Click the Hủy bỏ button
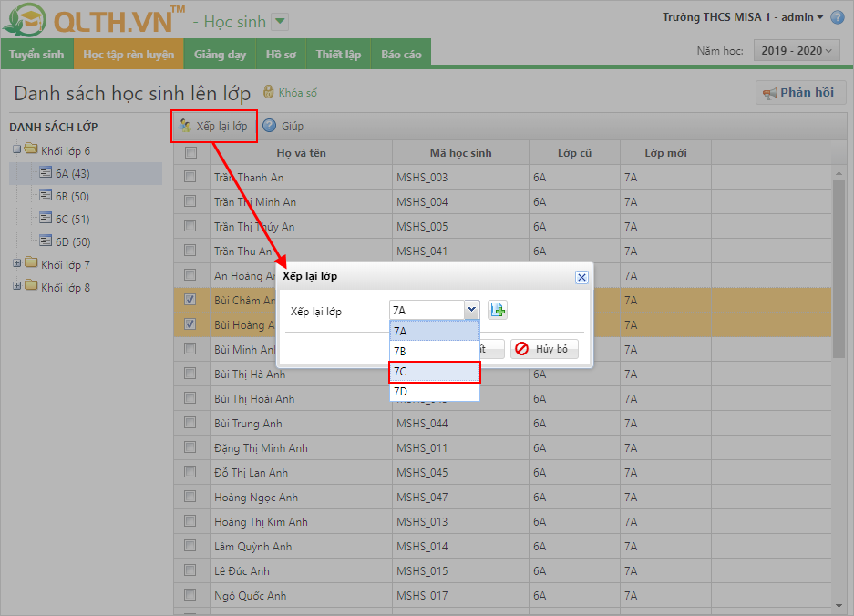 click(x=544, y=349)
